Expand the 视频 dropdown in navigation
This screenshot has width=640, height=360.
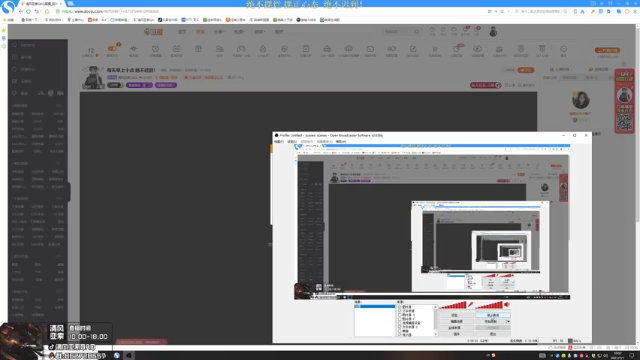(239, 31)
